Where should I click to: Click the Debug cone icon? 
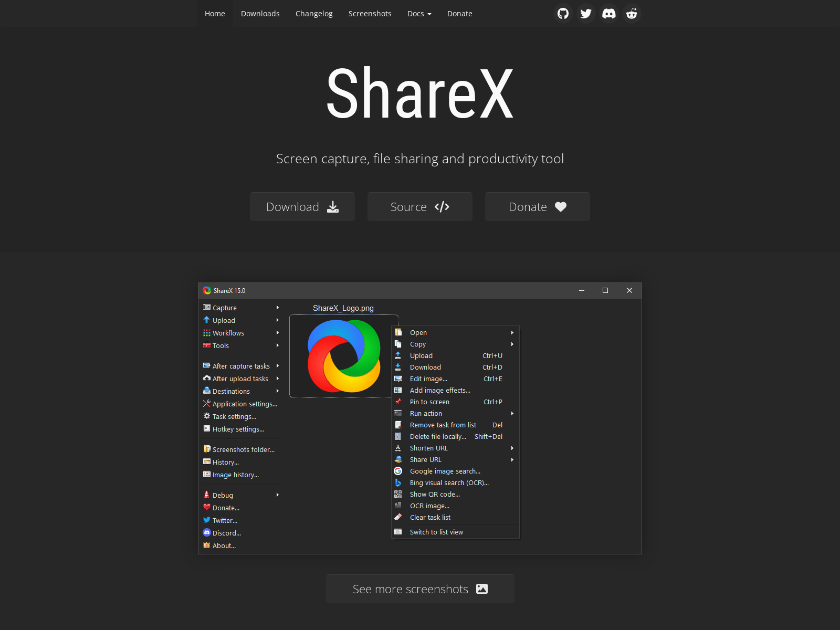click(207, 495)
